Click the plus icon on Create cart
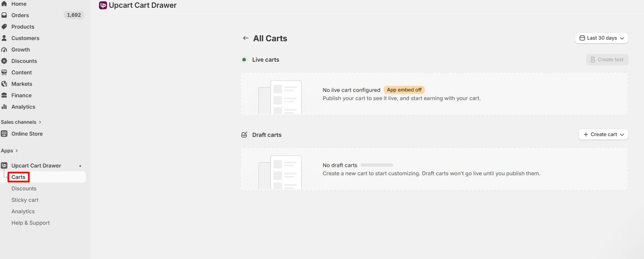644x259 pixels. pyautogui.click(x=586, y=134)
